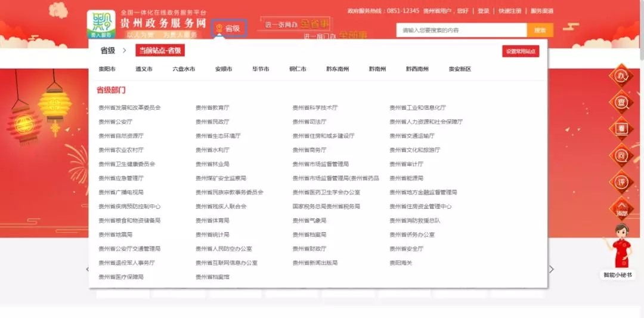Open 贵州省民政厅 link
The width and height of the screenshot is (644, 318).
click(x=212, y=122)
